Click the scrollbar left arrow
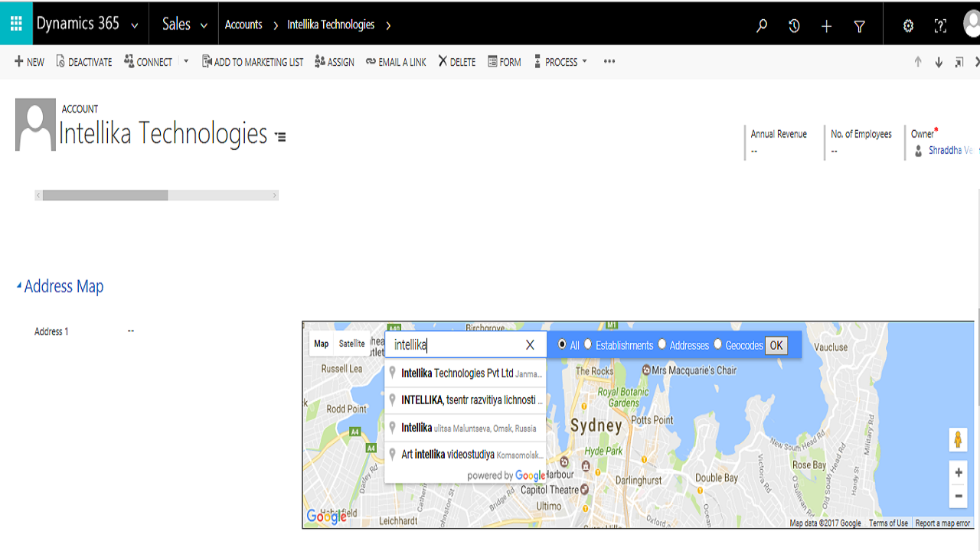The image size is (980, 551). [x=38, y=195]
